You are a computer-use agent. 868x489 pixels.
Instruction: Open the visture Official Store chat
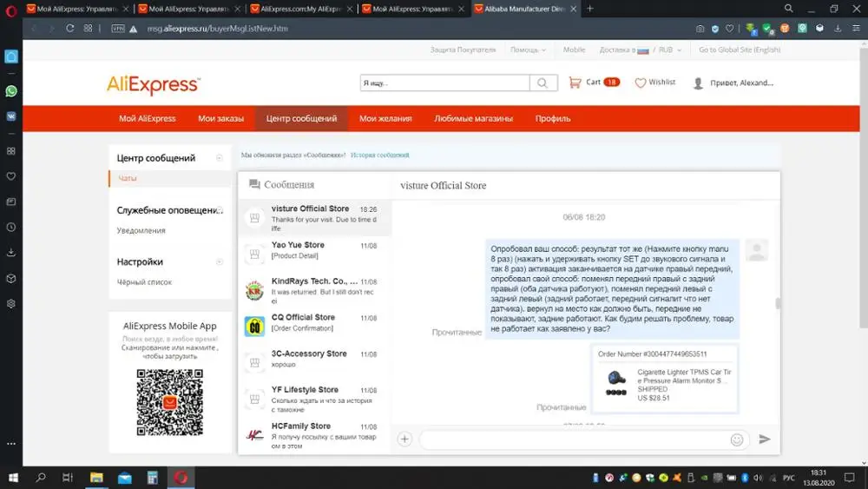pyautogui.click(x=314, y=218)
